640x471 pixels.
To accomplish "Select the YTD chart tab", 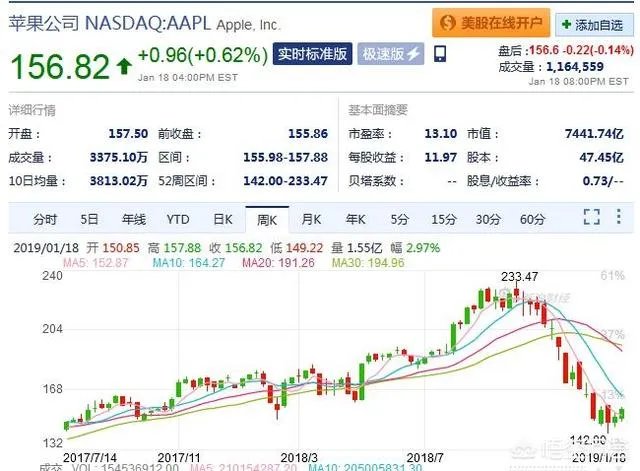I will pos(178,220).
